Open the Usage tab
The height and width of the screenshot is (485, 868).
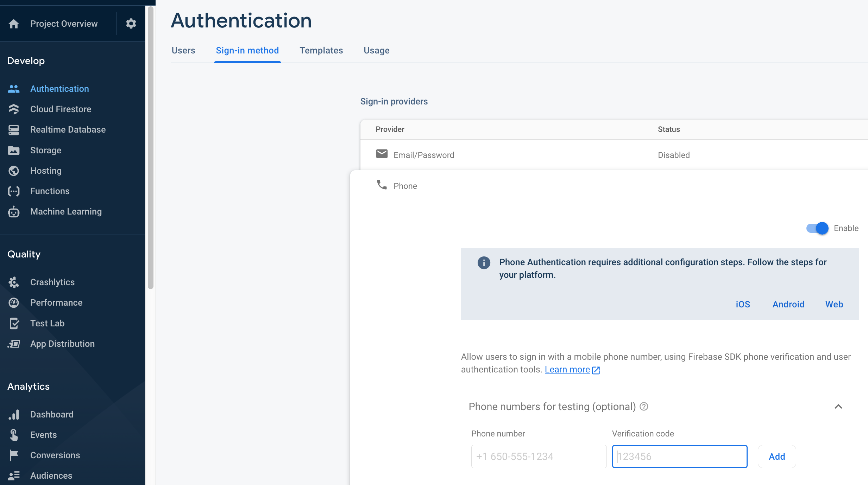[x=377, y=50]
